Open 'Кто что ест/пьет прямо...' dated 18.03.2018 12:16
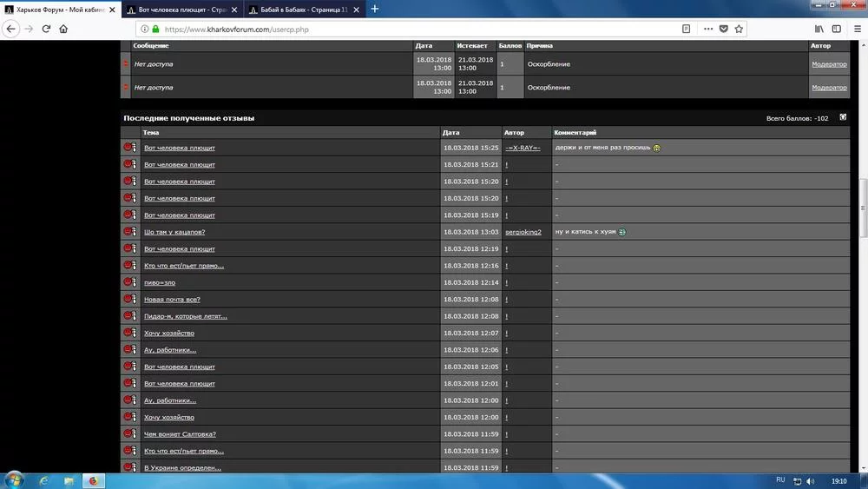868x489 pixels. (x=184, y=266)
